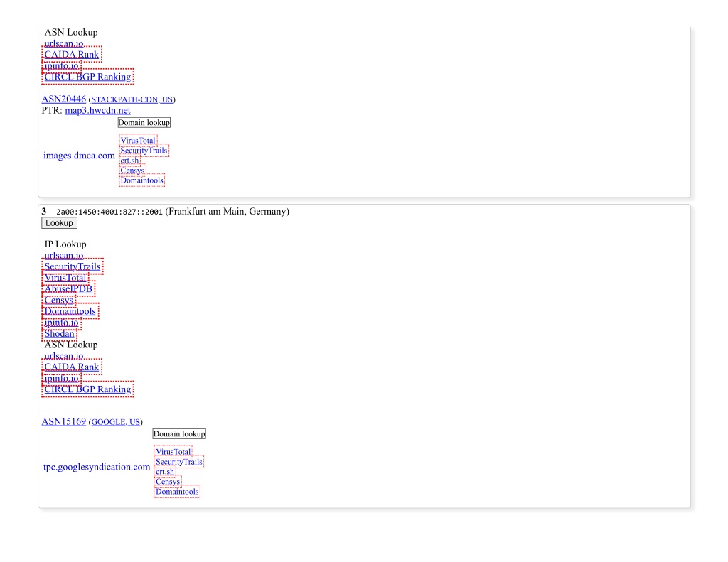Open CAIDA Rank link above ASN15169
The width and height of the screenshot is (728, 562).
tap(72, 367)
